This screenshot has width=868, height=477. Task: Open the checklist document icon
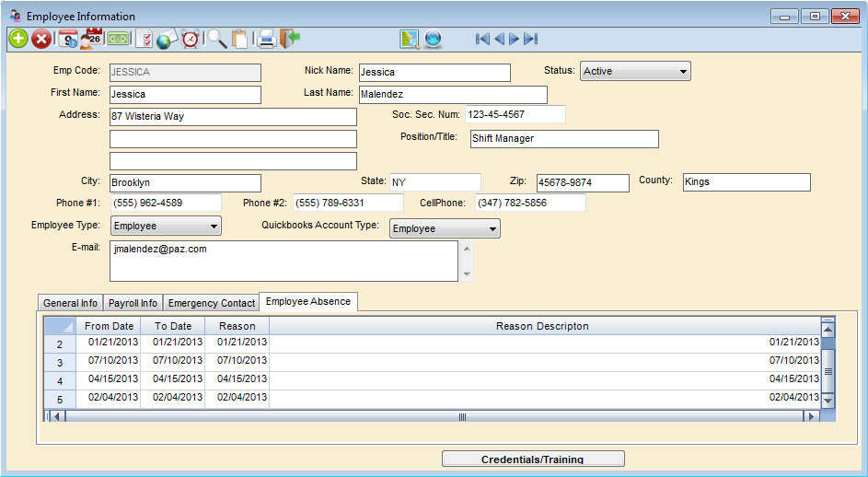145,39
